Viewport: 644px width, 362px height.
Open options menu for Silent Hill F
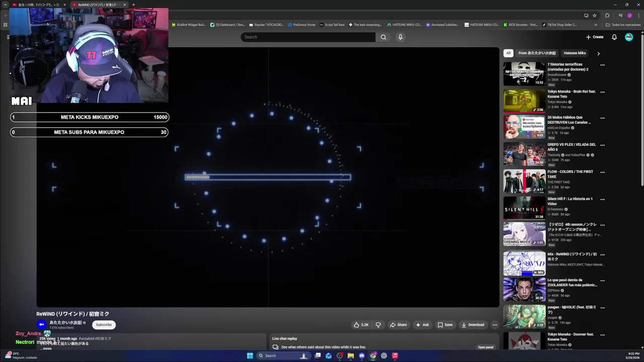tap(602, 199)
